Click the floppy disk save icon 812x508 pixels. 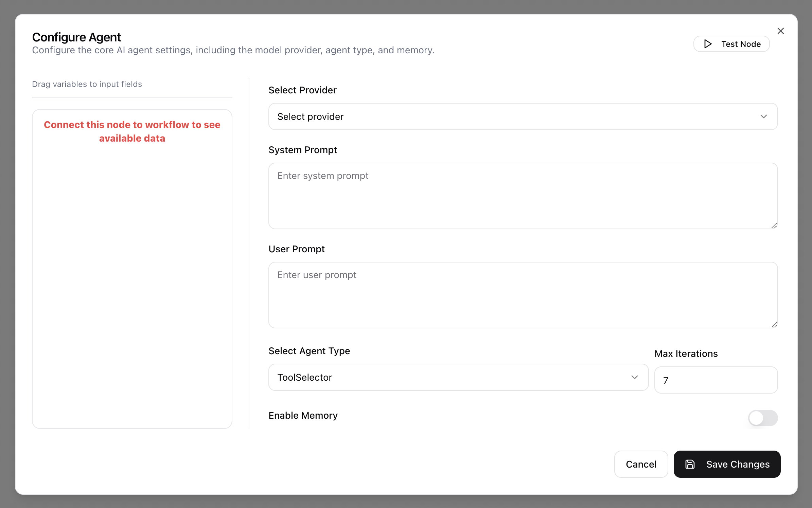pos(690,464)
